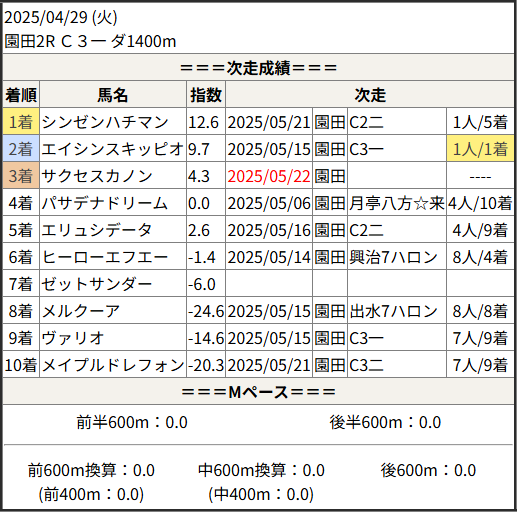The height and width of the screenshot is (512, 517).
Task: Click the 着順 column header
Action: (x=21, y=95)
